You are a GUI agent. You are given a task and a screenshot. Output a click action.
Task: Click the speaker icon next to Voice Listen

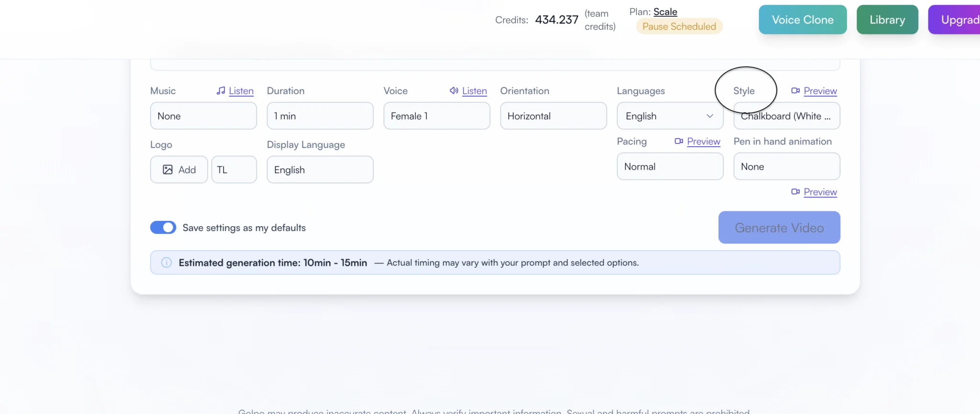click(454, 90)
